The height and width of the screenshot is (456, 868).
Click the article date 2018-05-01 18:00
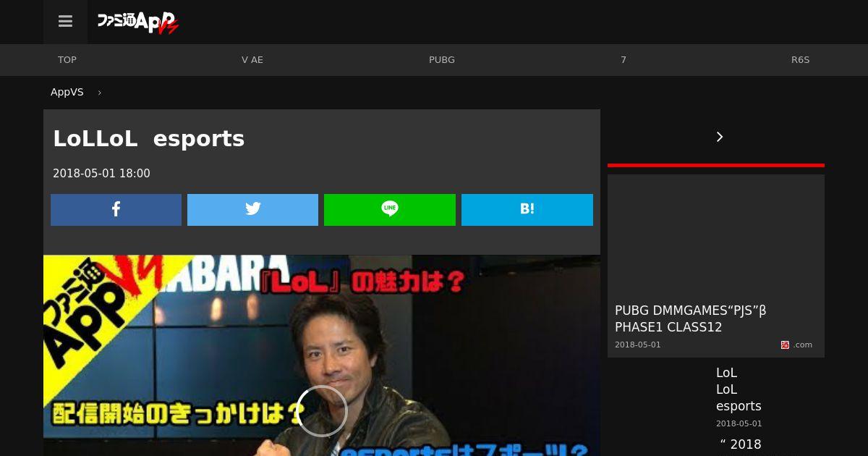(x=101, y=174)
